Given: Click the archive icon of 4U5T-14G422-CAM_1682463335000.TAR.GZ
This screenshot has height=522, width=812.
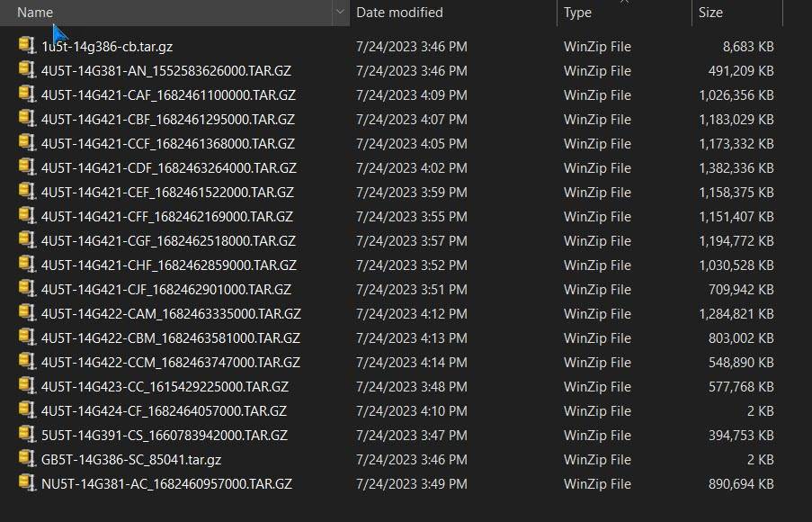Looking at the screenshot, I should (x=27, y=312).
